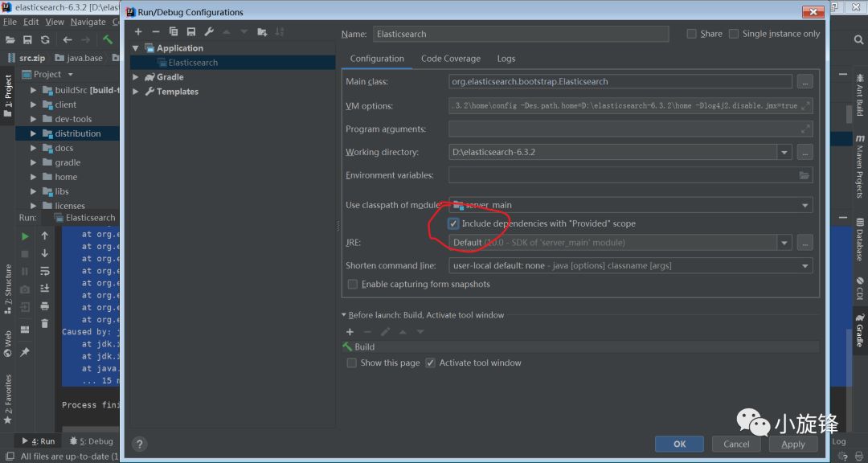The height and width of the screenshot is (463, 868).
Task: Toggle Single instance only checkbox
Action: (x=734, y=34)
